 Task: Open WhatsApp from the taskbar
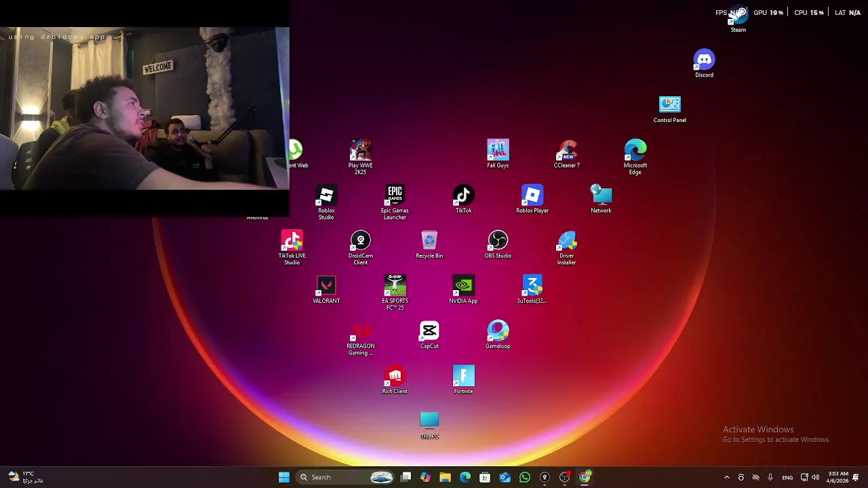[x=524, y=477]
